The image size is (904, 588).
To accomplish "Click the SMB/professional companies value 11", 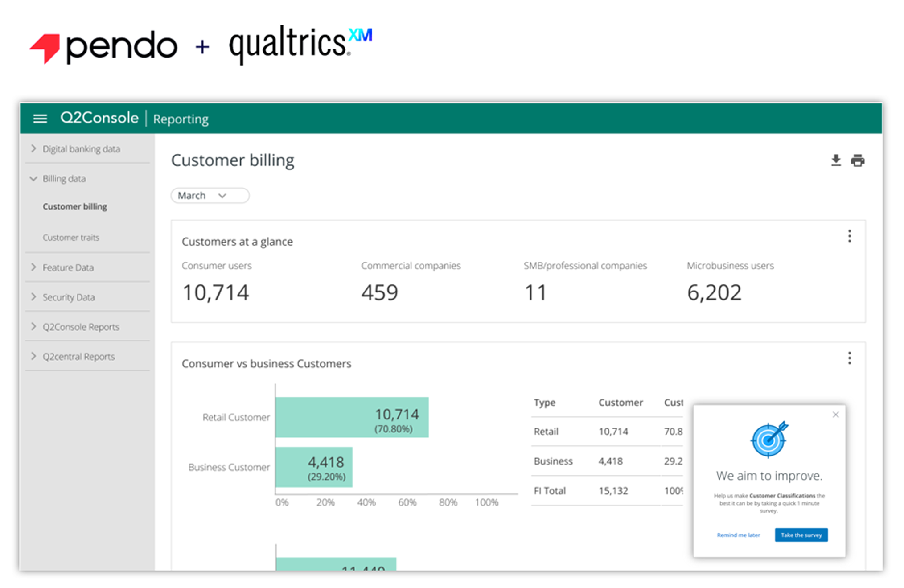I will pyautogui.click(x=535, y=293).
